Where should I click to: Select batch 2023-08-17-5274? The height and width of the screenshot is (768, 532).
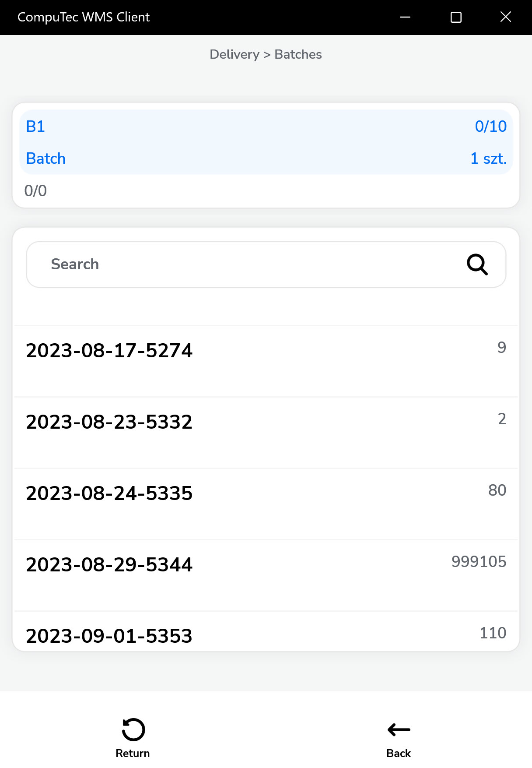109,351
